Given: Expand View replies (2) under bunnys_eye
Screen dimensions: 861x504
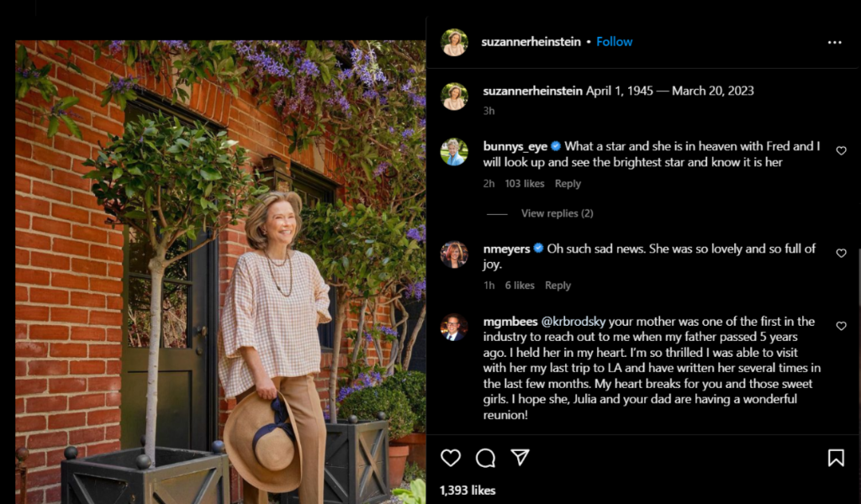Looking at the screenshot, I should [x=557, y=213].
